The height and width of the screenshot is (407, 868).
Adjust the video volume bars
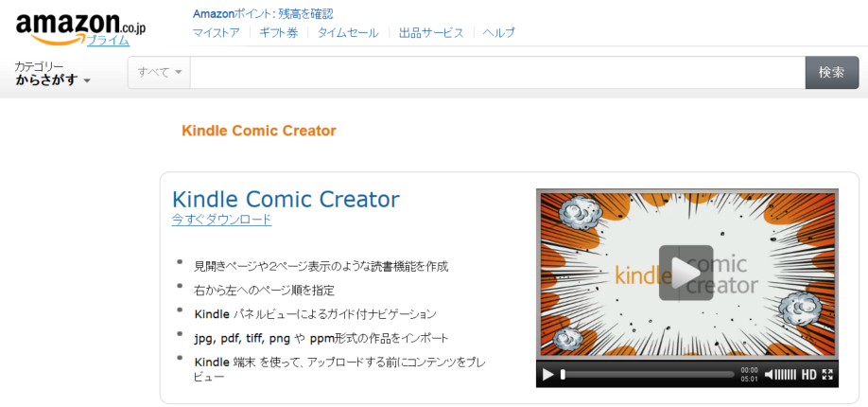point(786,375)
